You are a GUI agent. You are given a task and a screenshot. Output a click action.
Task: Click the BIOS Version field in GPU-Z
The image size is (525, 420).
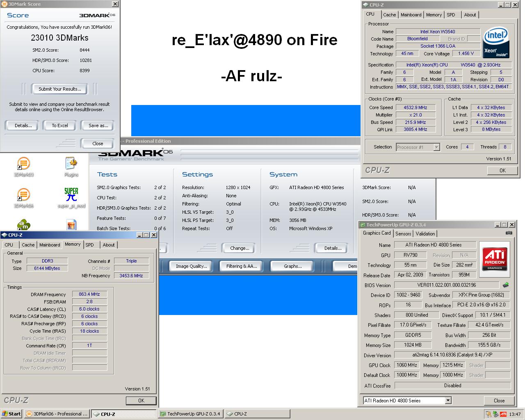coord(447,285)
